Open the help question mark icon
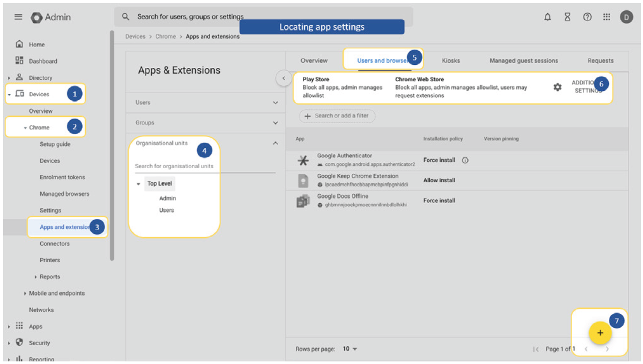This screenshot has width=643, height=364. coord(587,17)
